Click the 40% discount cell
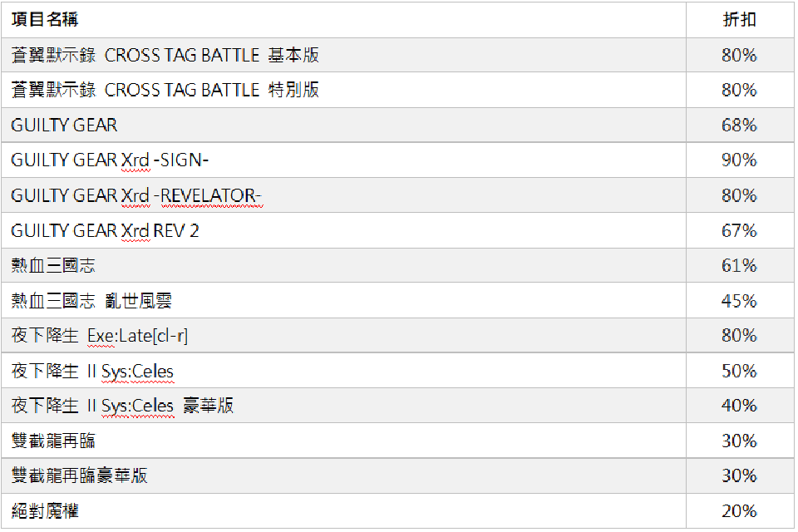This screenshot has width=798, height=532. point(739,406)
